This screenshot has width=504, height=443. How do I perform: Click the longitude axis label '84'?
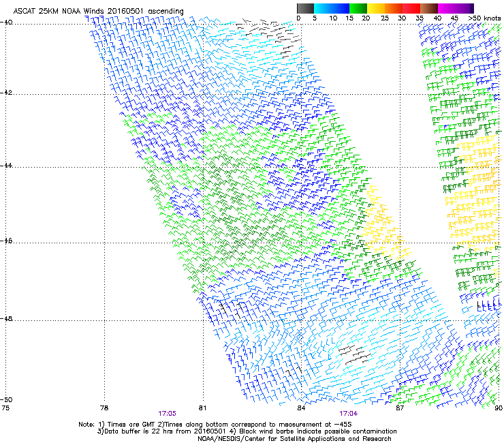tap(301, 408)
